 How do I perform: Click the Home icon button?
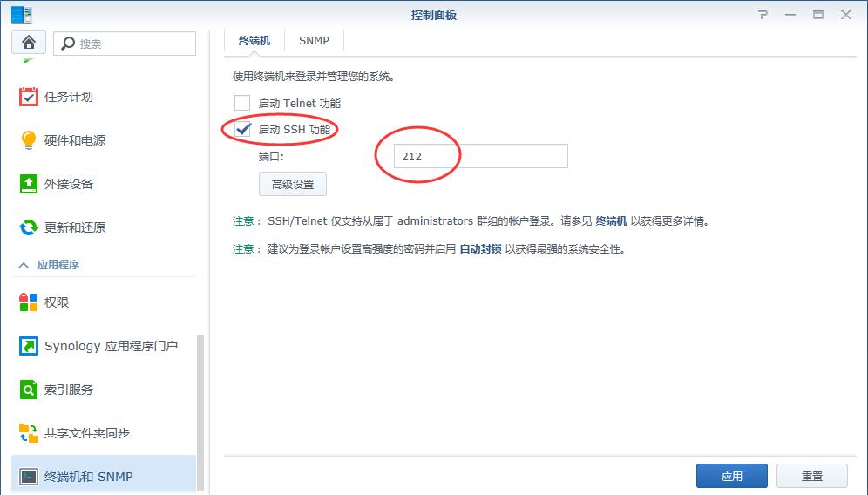[29, 43]
